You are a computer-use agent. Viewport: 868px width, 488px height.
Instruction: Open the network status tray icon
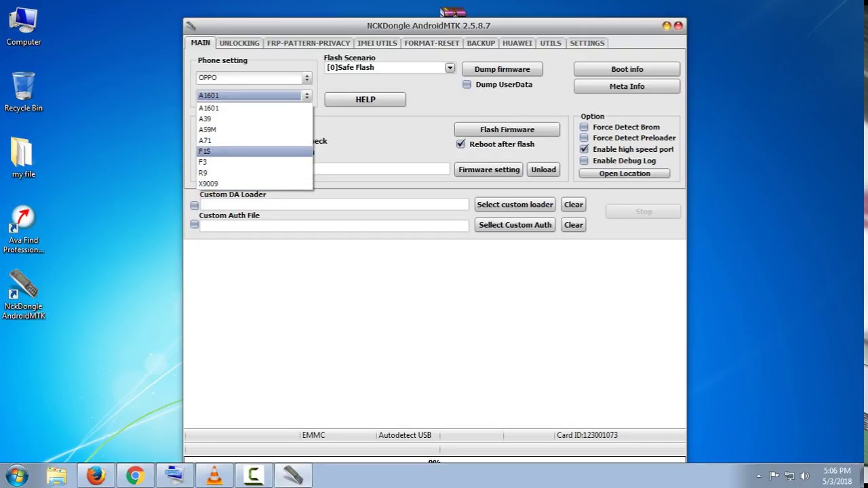click(789, 476)
